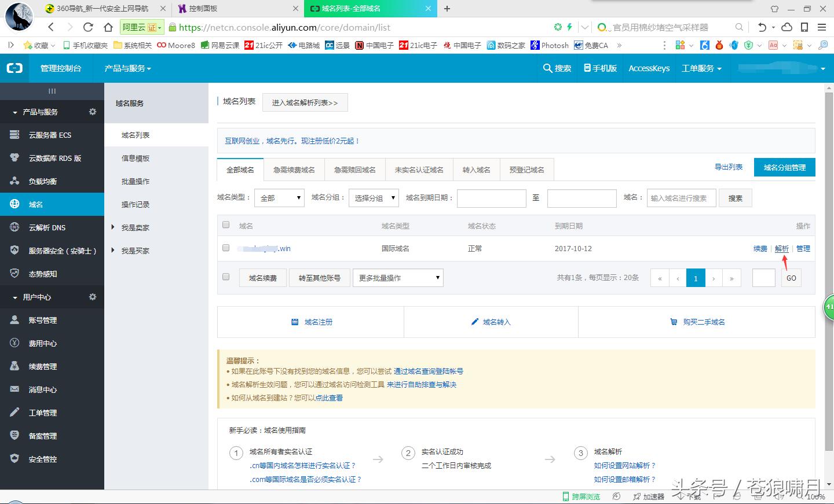Image resolution: width=834 pixels, height=504 pixels.
Task: Click the 解析 link for the domain
Action: coord(782,248)
